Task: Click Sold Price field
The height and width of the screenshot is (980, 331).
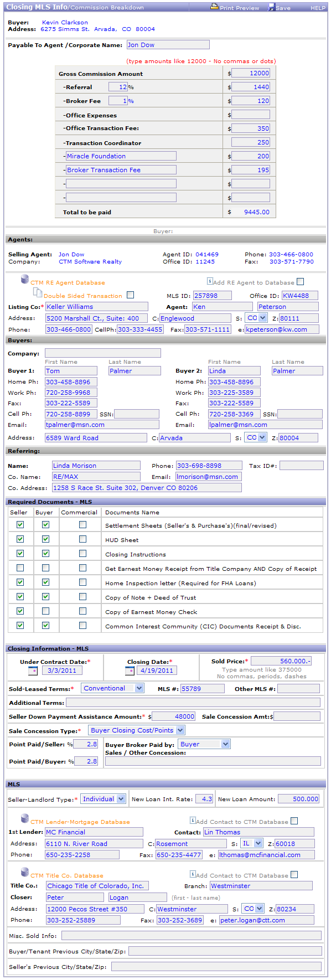Action: tap(281, 661)
